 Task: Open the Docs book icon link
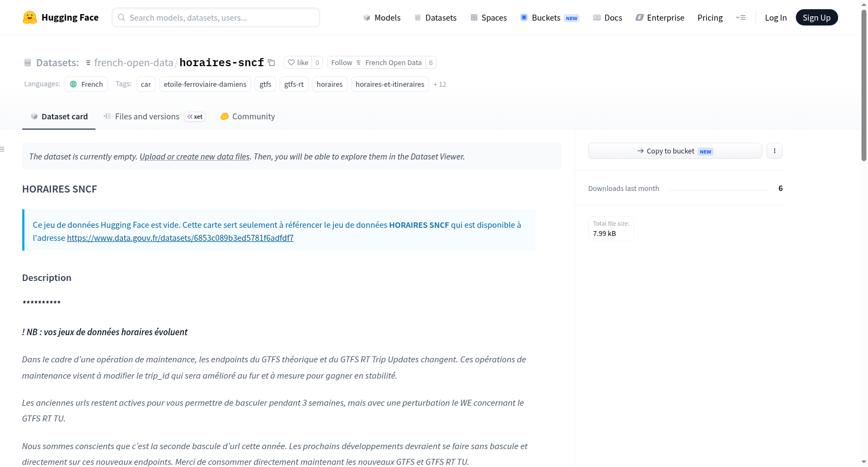click(x=597, y=18)
